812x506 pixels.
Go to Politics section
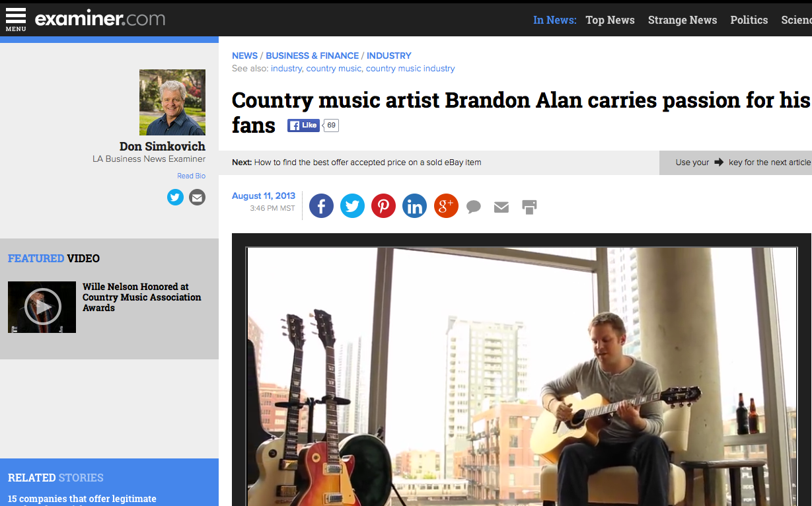tap(749, 20)
